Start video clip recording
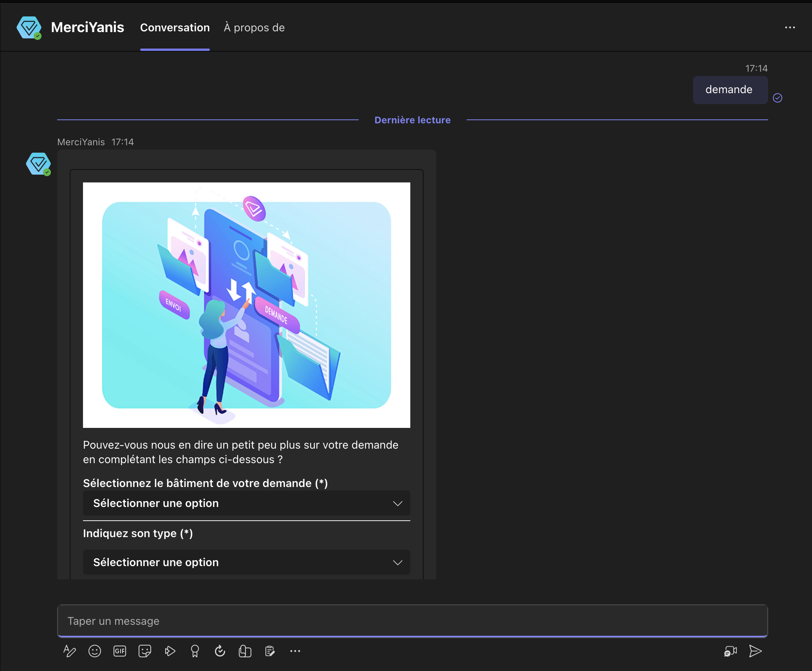Screen dimensions: 812x671 pyautogui.click(x=730, y=651)
